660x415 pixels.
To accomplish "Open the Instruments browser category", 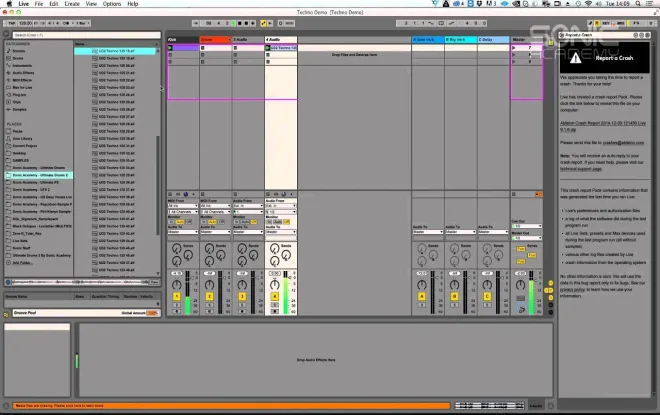I will click(22, 66).
